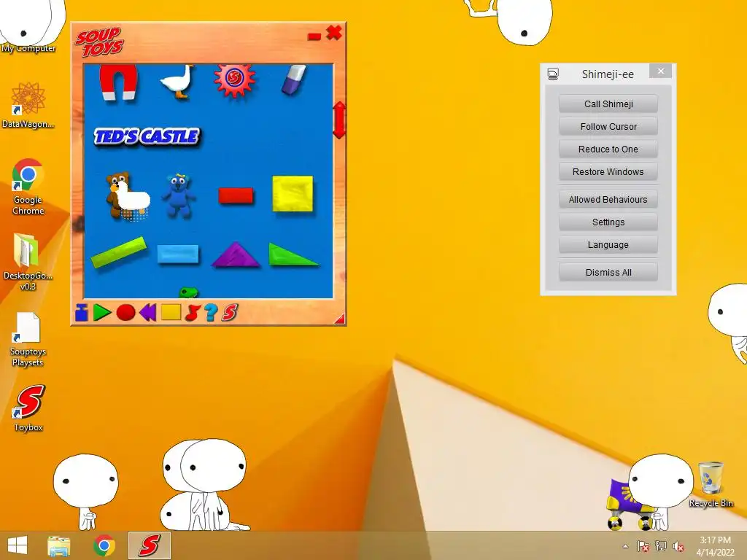Click the purple rewind arrows button

[x=147, y=313]
